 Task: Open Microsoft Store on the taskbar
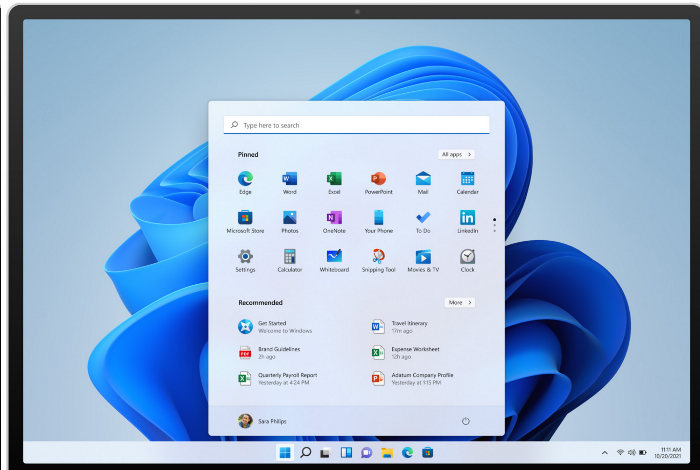click(427, 453)
